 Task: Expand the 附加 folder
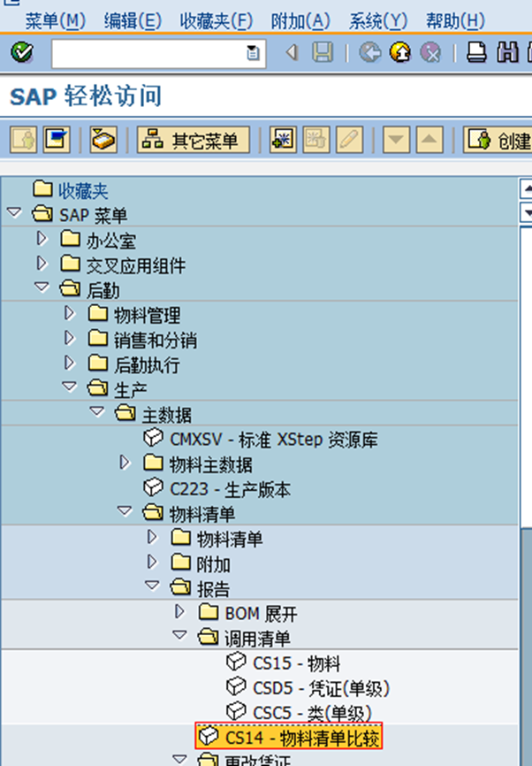click(x=153, y=563)
